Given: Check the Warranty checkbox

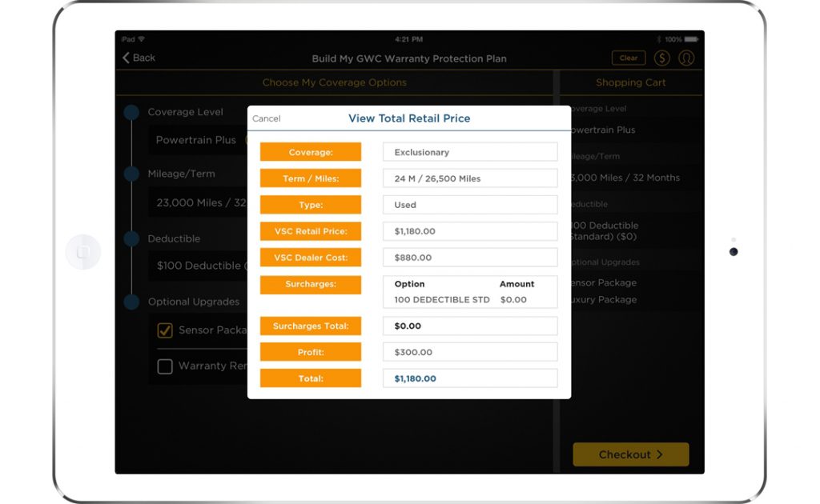Looking at the screenshot, I should pos(165,366).
